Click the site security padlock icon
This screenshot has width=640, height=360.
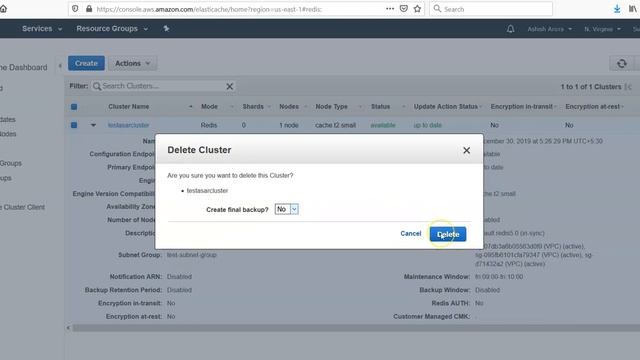89,9
